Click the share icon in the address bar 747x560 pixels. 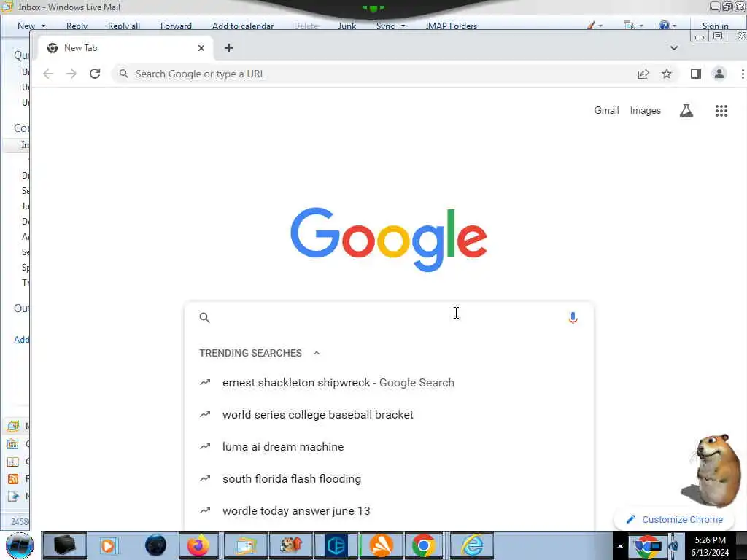pyautogui.click(x=643, y=74)
